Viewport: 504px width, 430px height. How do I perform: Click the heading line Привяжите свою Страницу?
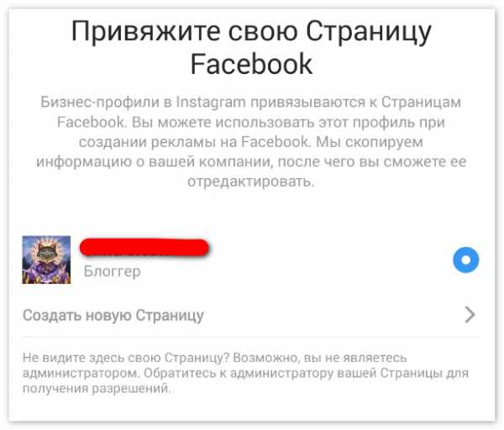tap(251, 32)
